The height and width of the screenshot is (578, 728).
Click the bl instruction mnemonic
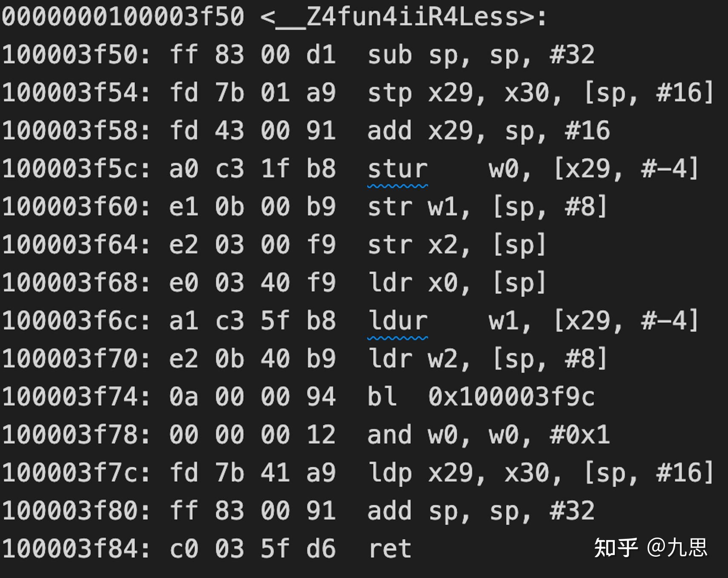pos(382,397)
